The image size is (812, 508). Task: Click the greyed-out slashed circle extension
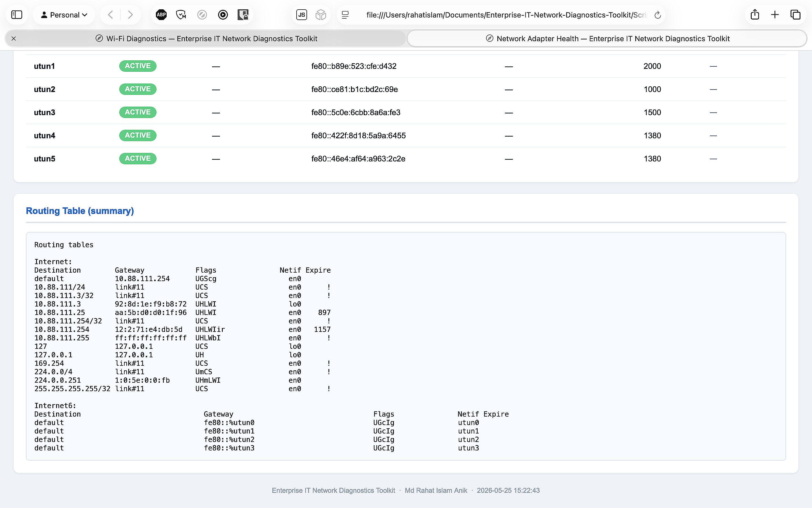[202, 15]
